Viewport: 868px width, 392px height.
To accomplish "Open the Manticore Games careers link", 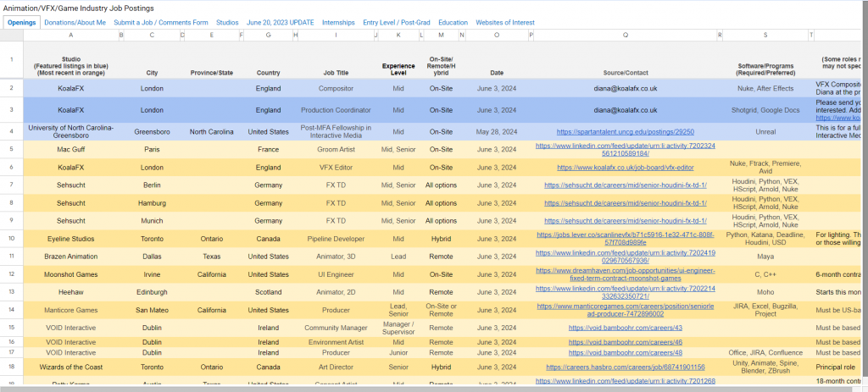I will pos(625,310).
